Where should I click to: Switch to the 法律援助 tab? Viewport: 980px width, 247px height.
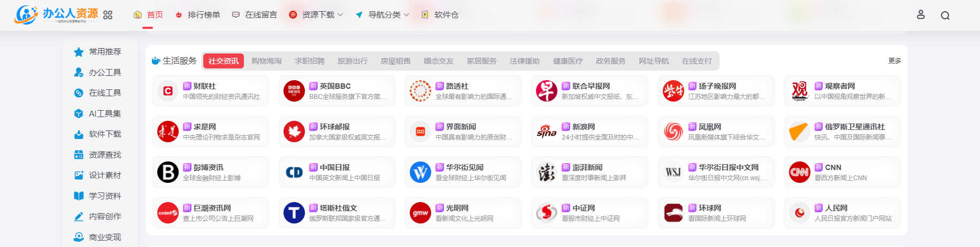(x=525, y=61)
